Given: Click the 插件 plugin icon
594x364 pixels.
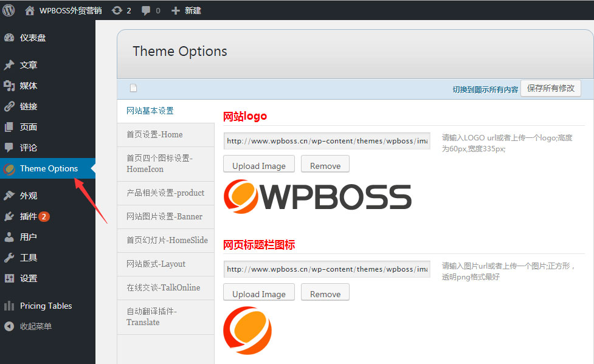Looking at the screenshot, I should click(9, 216).
